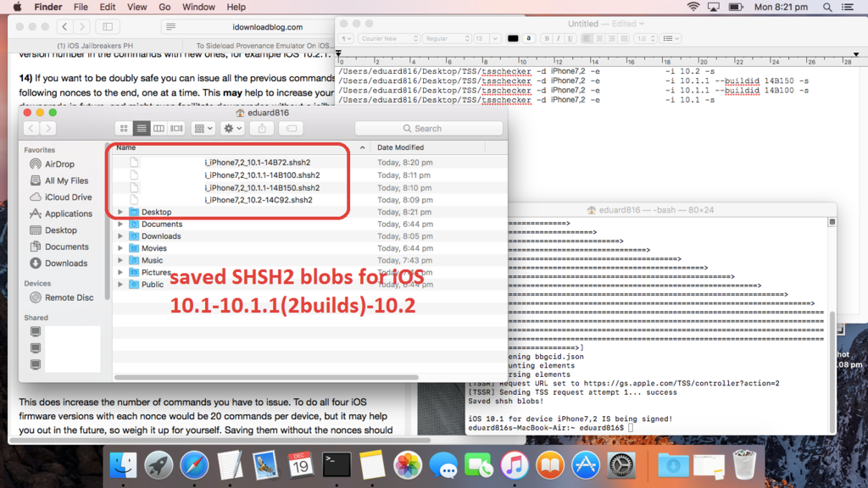The image size is (868, 488).
Task: Open Launchpad from the Dock
Action: coord(159,465)
